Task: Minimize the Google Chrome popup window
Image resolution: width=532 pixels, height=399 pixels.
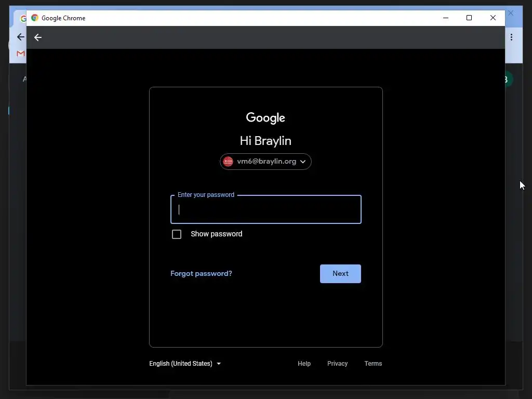Action: click(446, 18)
